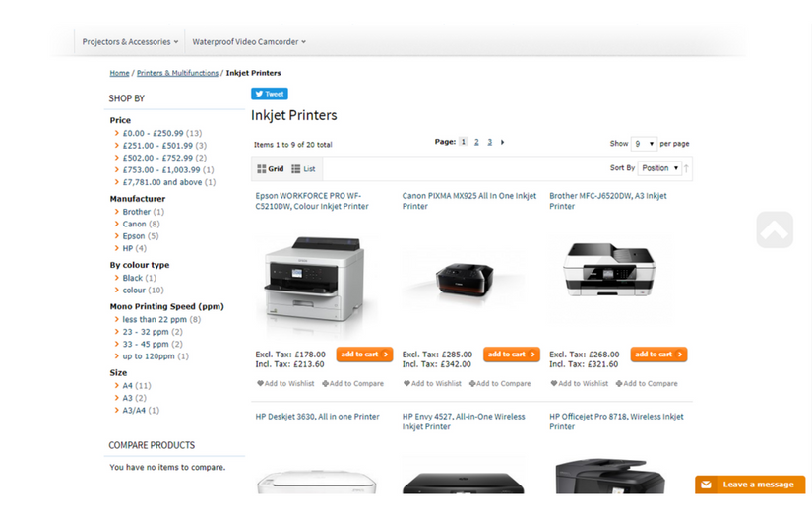This screenshot has height=517, width=812.
Task: Open Canon PIXMA MX925 product title
Action: (x=469, y=201)
